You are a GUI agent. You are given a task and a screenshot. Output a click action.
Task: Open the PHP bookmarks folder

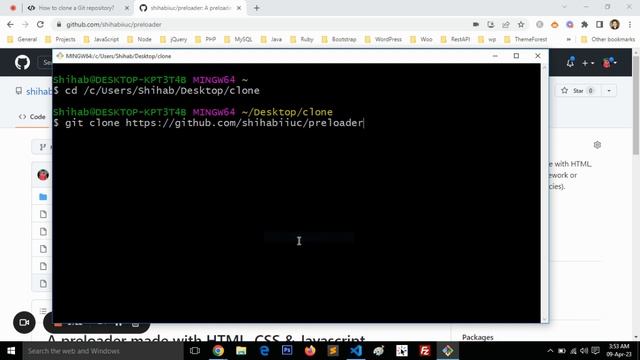[x=206, y=40]
